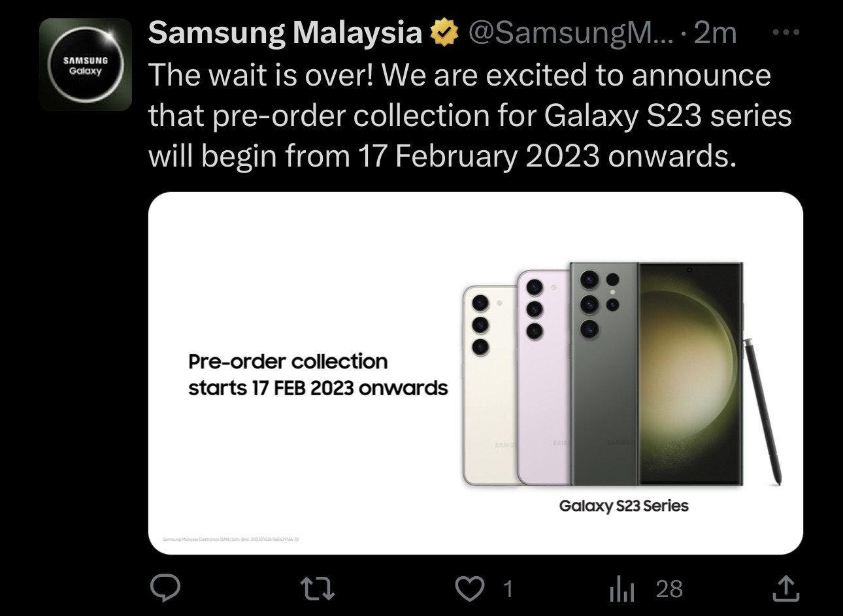Open the reply speech bubble icon
This screenshot has width=843, height=616.
[x=165, y=588]
